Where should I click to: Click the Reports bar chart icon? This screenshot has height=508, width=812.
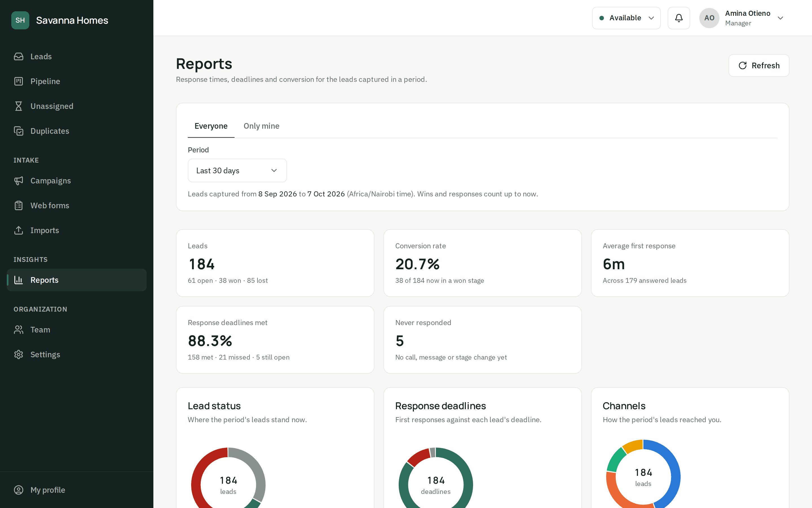[18, 280]
